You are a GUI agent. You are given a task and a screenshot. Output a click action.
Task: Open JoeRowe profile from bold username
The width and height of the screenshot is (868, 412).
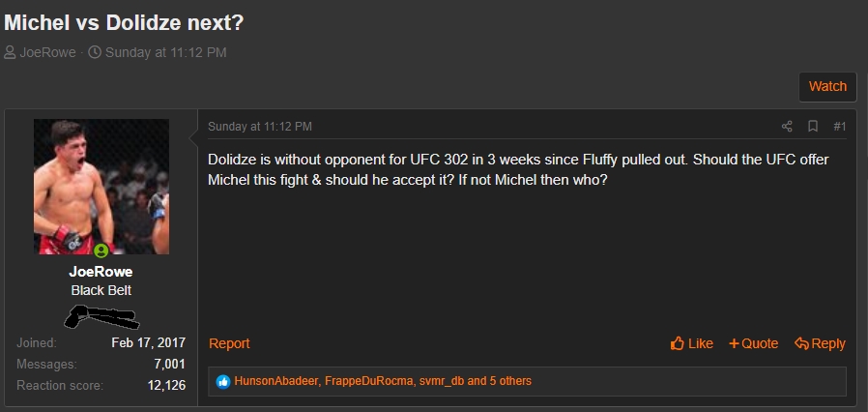click(101, 272)
